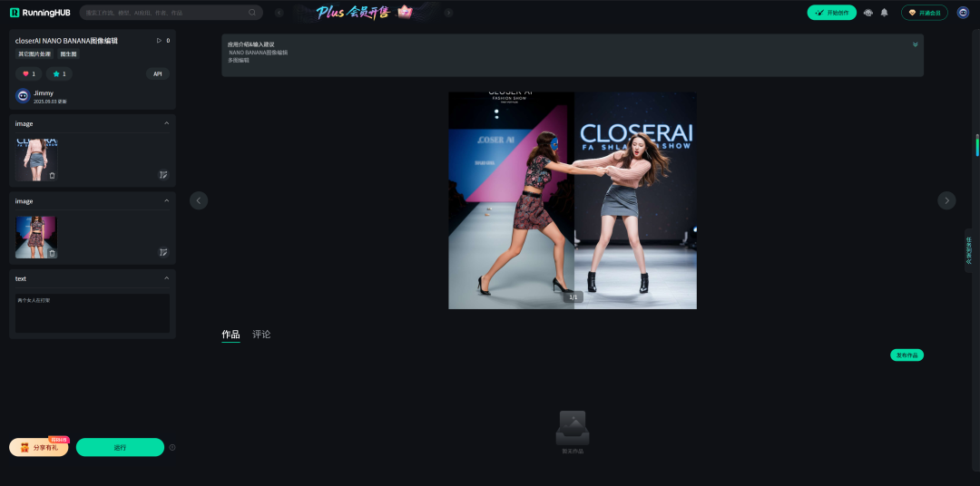This screenshot has width=980, height=486.
Task: Click the workflow title closerAI NANO BANANA
Action: (66, 41)
